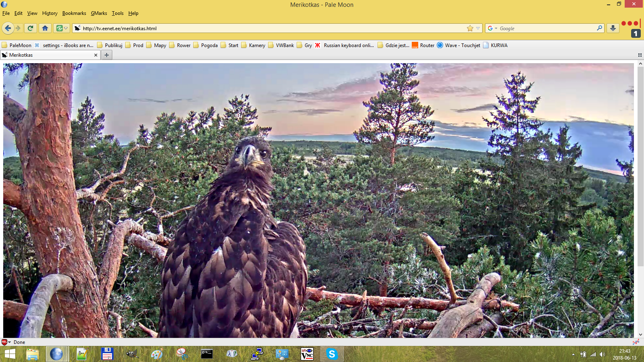Close the Merikotkas tab
The height and width of the screenshot is (362, 644).
(96, 55)
